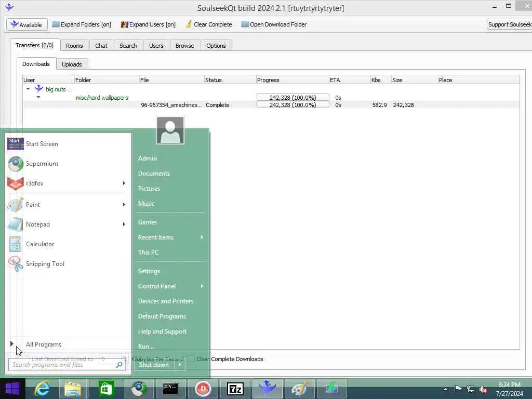Image resolution: width=532 pixels, height=399 pixels.
Task: Click Run... in the Start menu
Action: tap(170, 347)
